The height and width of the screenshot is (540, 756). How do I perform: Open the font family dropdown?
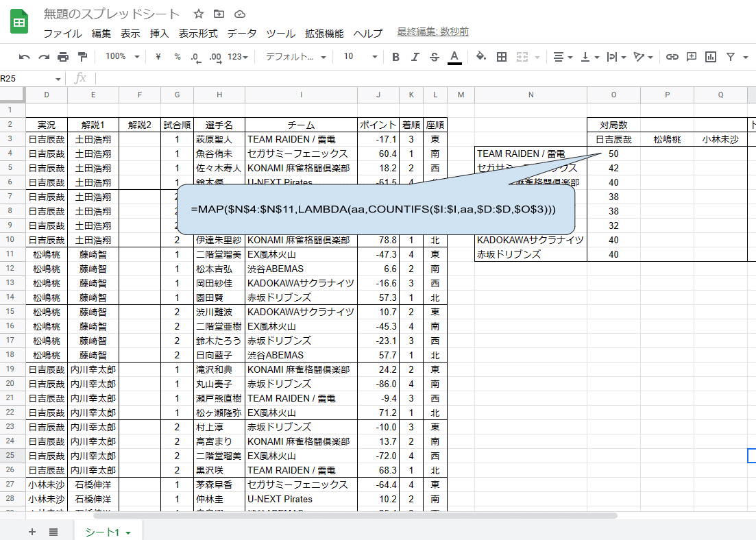tap(296, 57)
